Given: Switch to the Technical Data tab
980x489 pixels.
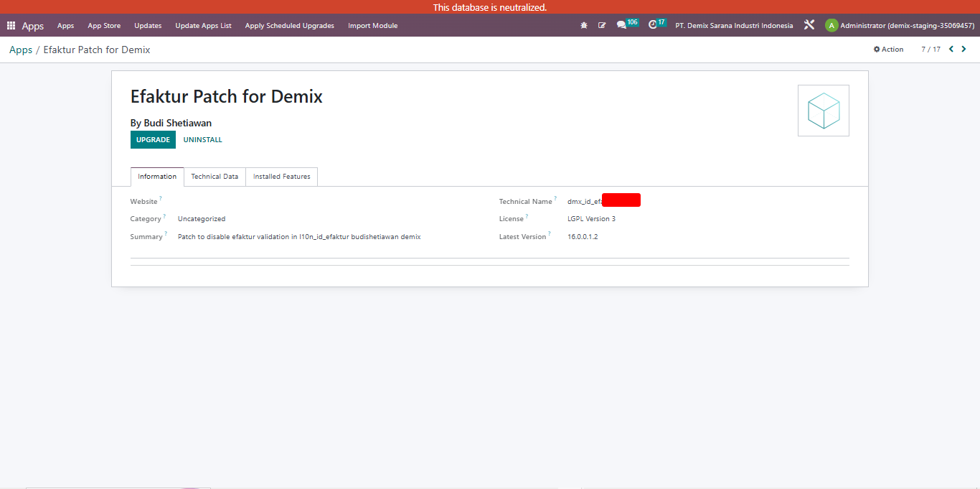Looking at the screenshot, I should click(215, 177).
